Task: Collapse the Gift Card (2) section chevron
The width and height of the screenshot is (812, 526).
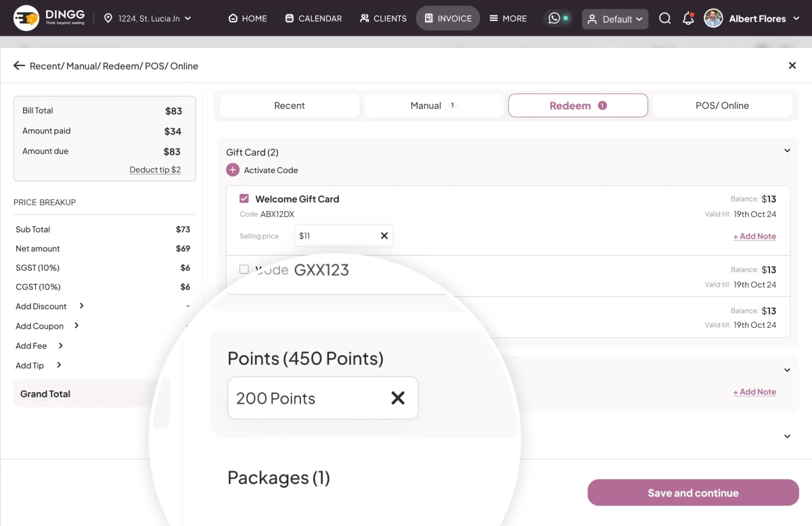Action: point(787,151)
